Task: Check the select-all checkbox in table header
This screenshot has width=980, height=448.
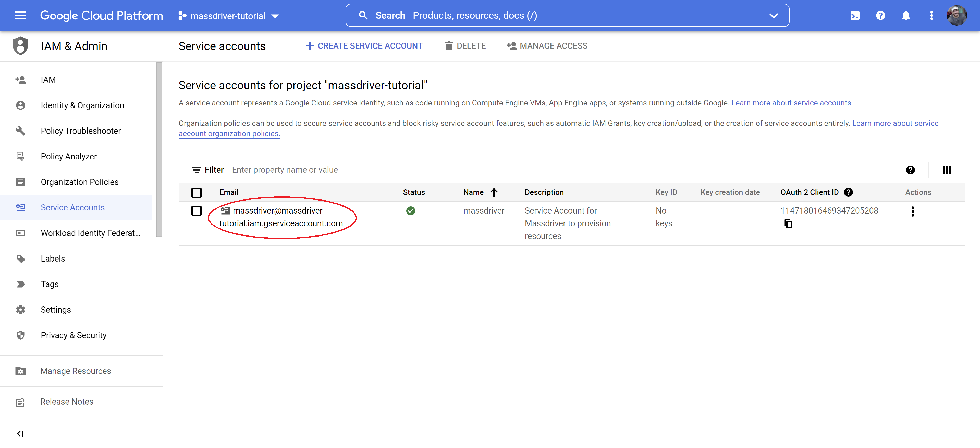Action: pos(196,192)
